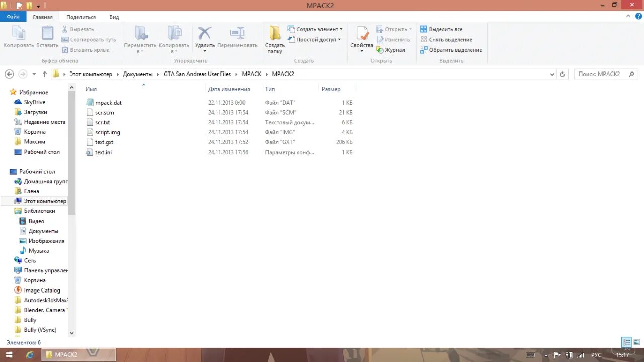Go up one folder level
644x362 pixels.
[x=44, y=74]
